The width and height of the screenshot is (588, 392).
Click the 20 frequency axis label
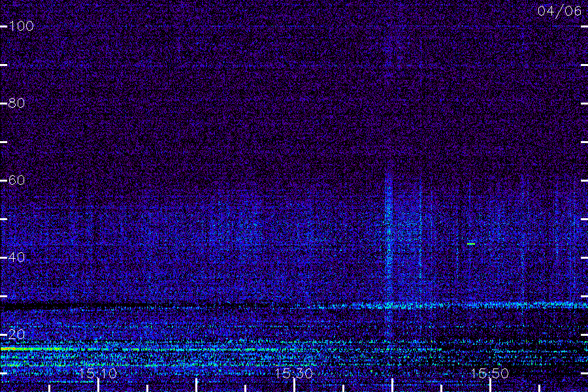pyautogui.click(x=16, y=335)
